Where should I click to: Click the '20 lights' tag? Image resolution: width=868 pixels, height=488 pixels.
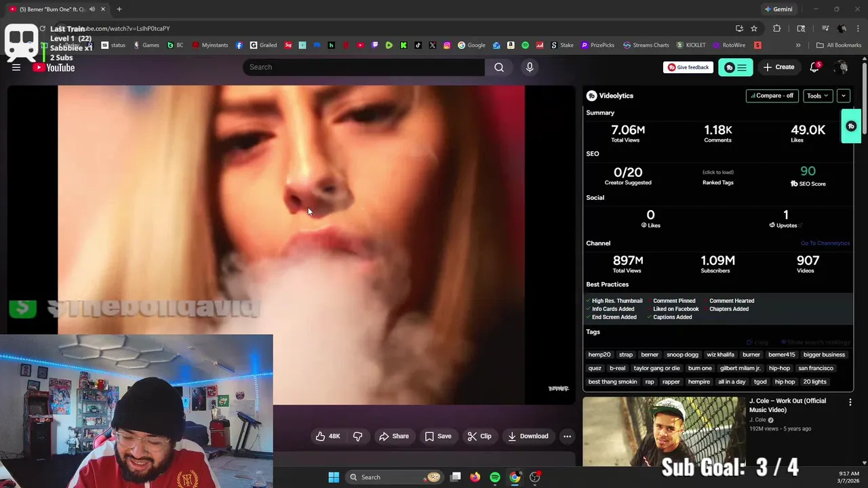pyautogui.click(x=814, y=382)
